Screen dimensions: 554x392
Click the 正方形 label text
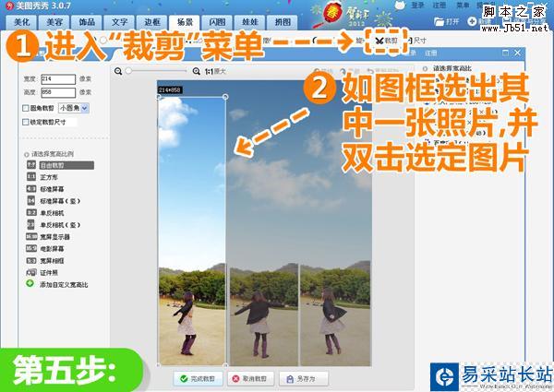pyautogui.click(x=49, y=177)
